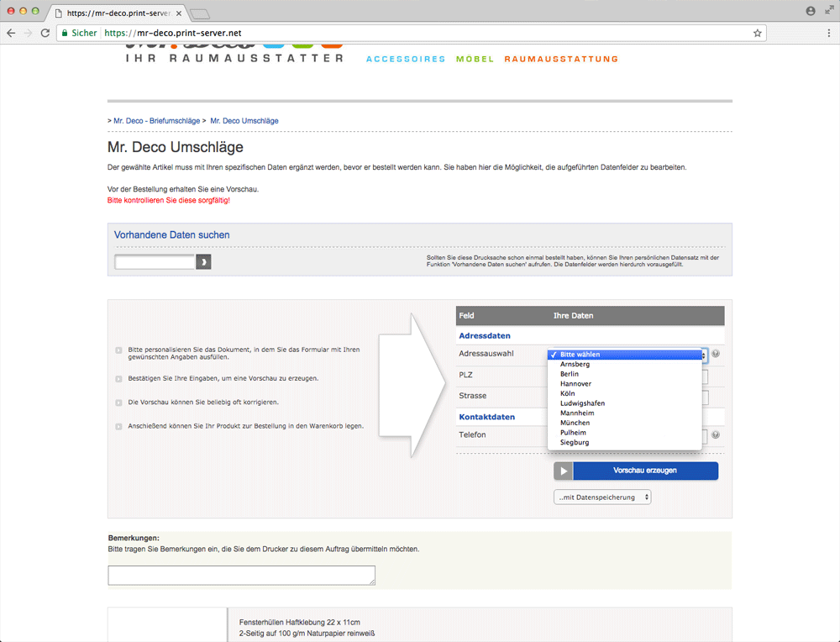Click the browser forward arrow

pos(28,33)
